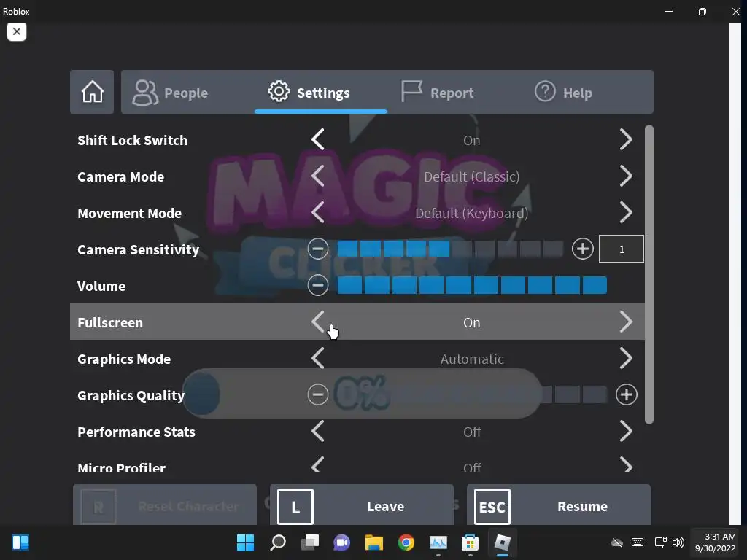Click left arrow for Shift Lock Switch
The height and width of the screenshot is (560, 747).
318,140
